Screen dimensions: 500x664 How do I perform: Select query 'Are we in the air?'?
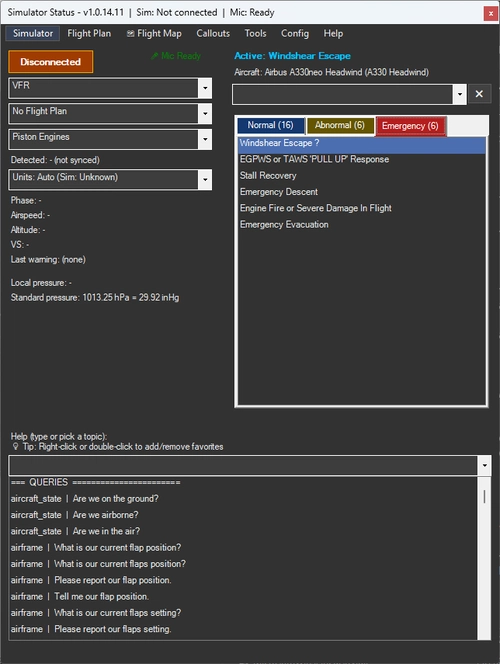[x=243, y=531]
